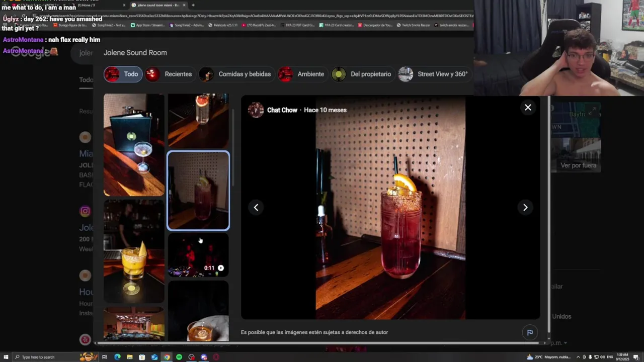
Task: Open the Descargador de You... bookmark
Action: (375, 25)
